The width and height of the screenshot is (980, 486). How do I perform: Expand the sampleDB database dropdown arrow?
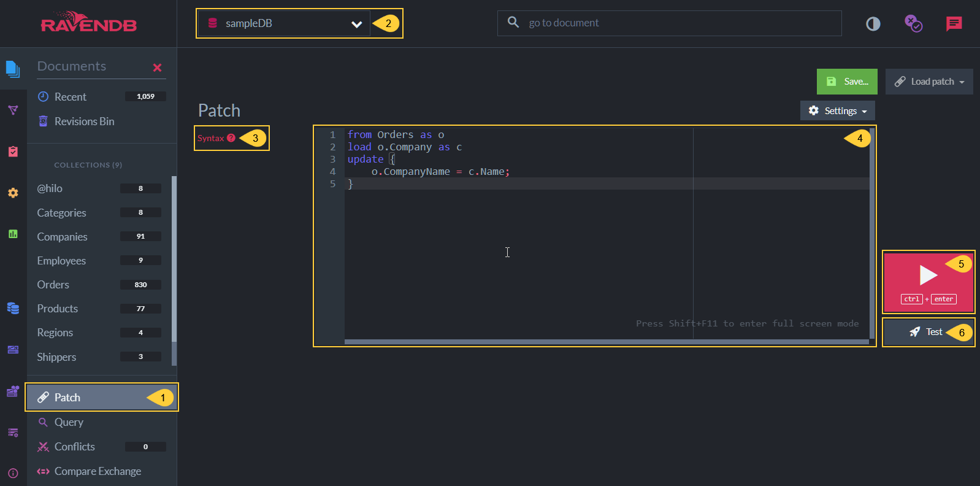(x=356, y=24)
